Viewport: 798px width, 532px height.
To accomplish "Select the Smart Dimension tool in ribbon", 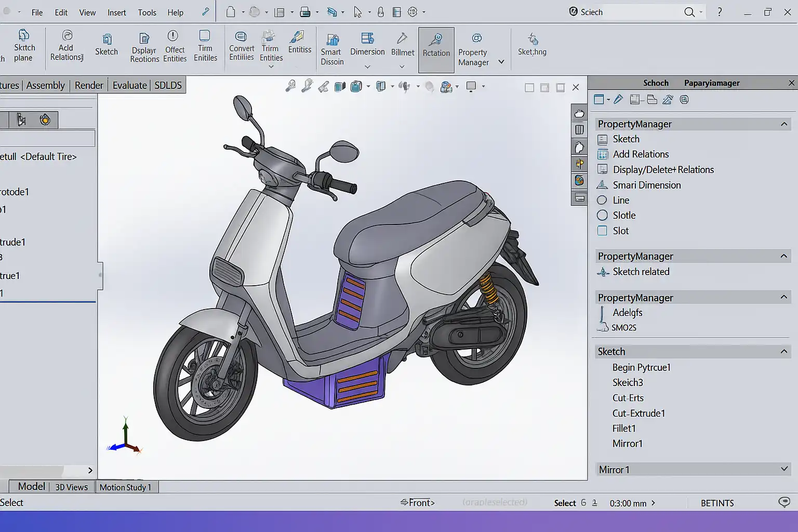I will click(332, 41).
